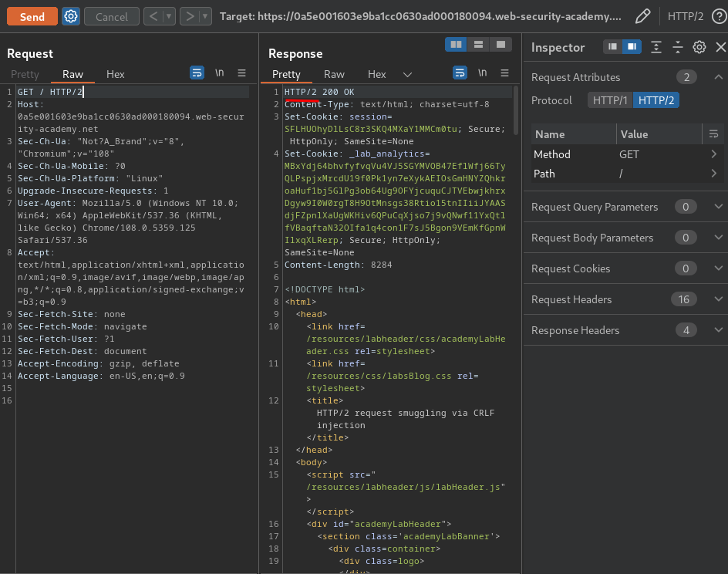Screen dimensions: 728x574
Task: Select Response Hex tab
Action: [376, 74]
